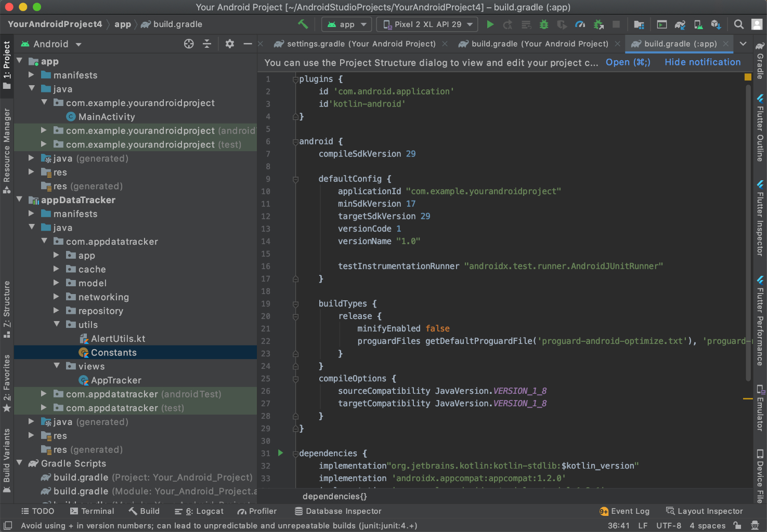767x532 pixels.
Task: Toggle the 2: Favorites tool window
Action: click(x=7, y=383)
